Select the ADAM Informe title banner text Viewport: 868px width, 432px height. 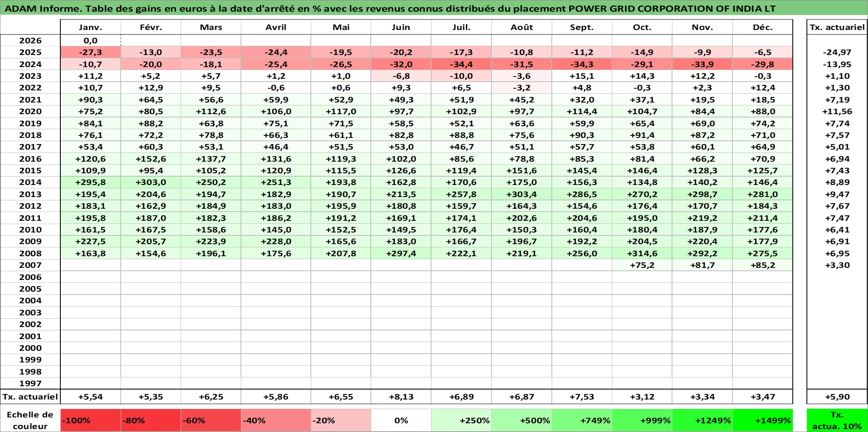[390, 8]
